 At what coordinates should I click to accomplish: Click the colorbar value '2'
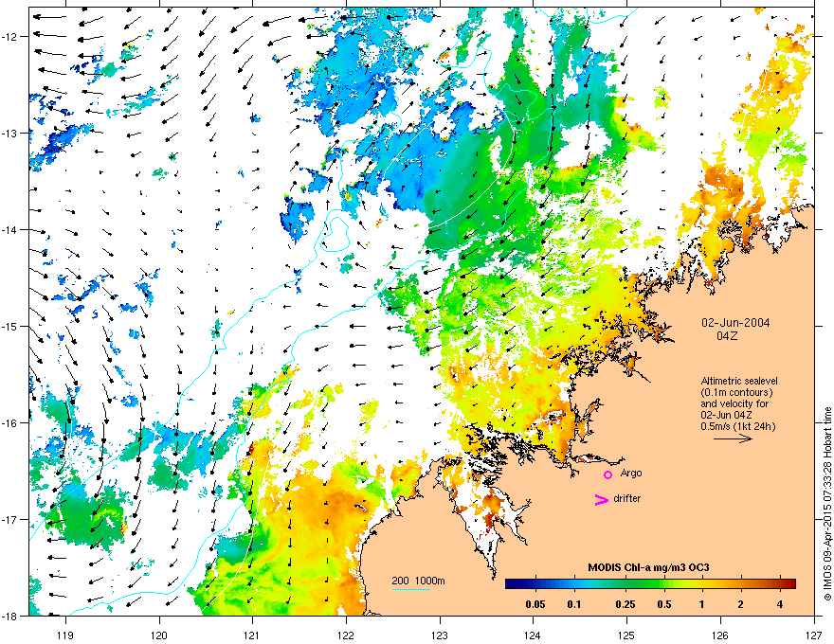tap(740, 604)
